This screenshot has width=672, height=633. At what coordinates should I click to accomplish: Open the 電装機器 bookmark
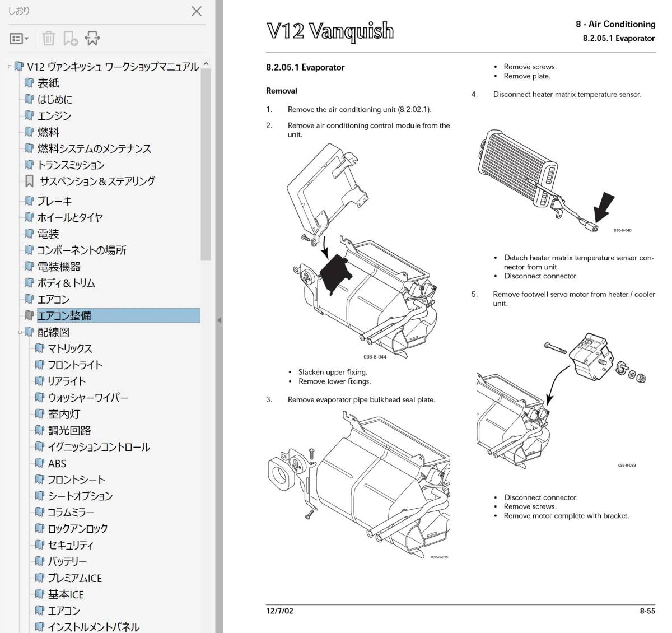click(x=59, y=267)
